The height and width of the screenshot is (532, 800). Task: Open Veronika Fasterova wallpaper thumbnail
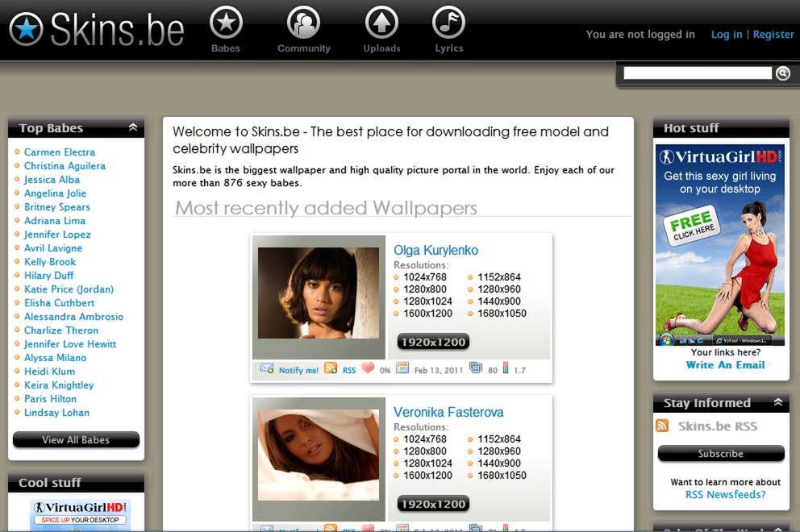tap(319, 455)
